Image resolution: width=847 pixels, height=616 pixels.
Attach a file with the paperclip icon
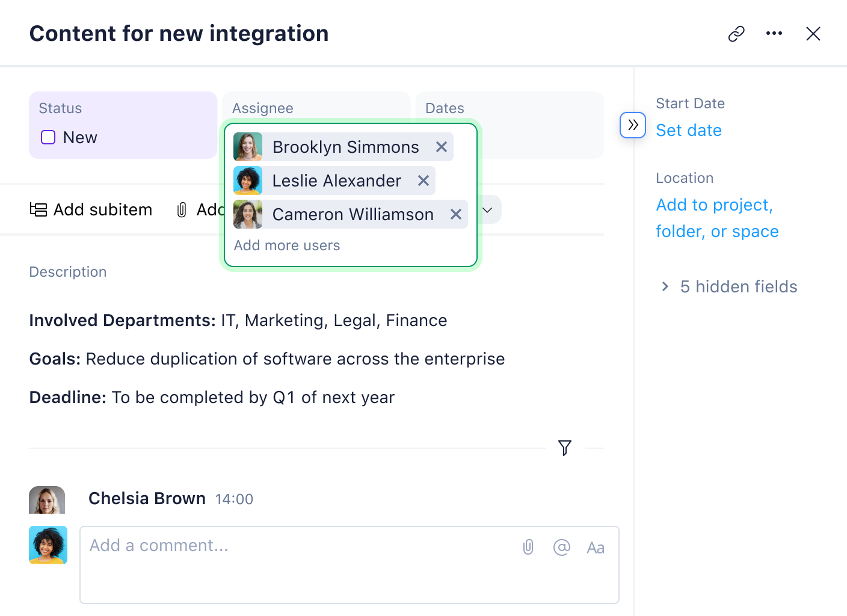tap(181, 209)
